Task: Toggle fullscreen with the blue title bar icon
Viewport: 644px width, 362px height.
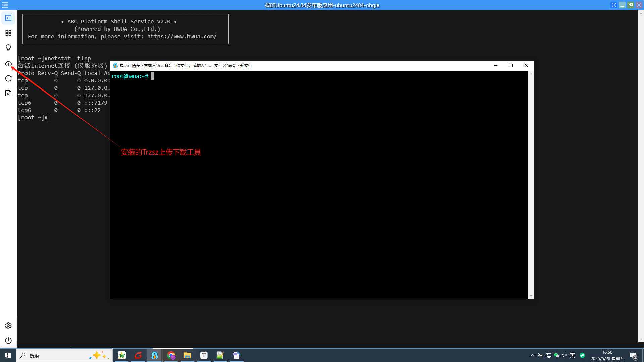Action: pyautogui.click(x=613, y=5)
